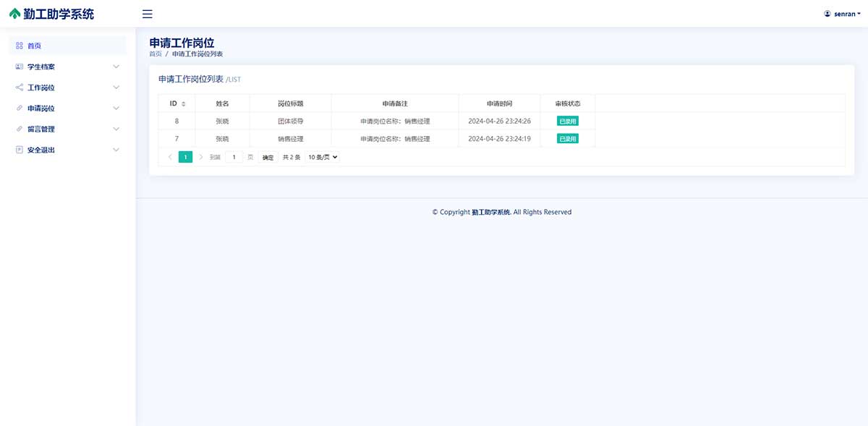Image resolution: width=868 pixels, height=426 pixels.
Task: Expand the 学生档案 sidebar chevron
Action: pos(116,67)
